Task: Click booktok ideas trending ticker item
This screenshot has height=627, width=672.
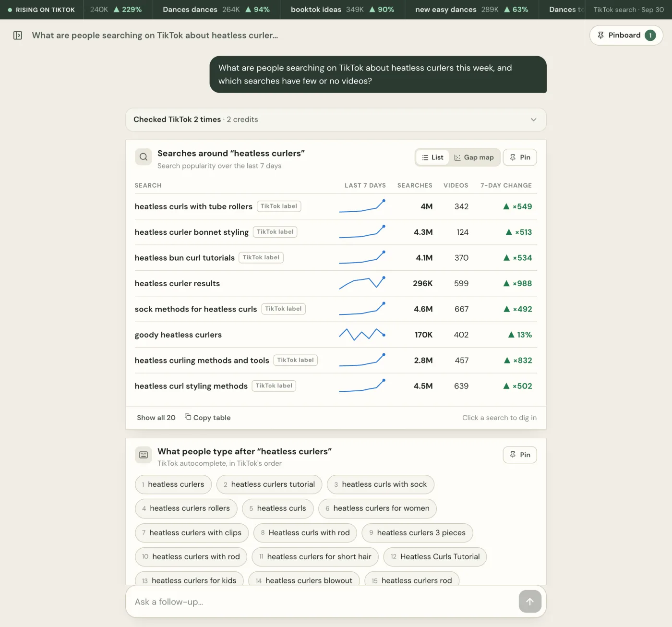Action: click(x=342, y=10)
